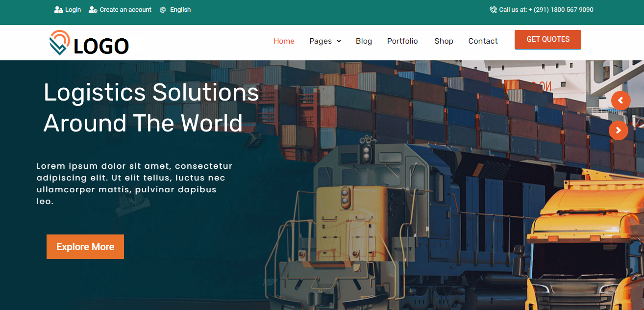Click the globe language icon
Viewport: 644px width, 310px height.
tap(163, 10)
